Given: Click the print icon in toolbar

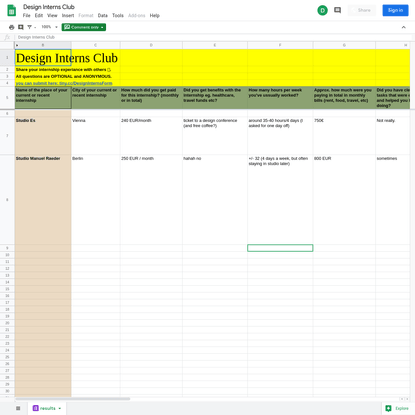Looking at the screenshot, I should click(12, 27).
